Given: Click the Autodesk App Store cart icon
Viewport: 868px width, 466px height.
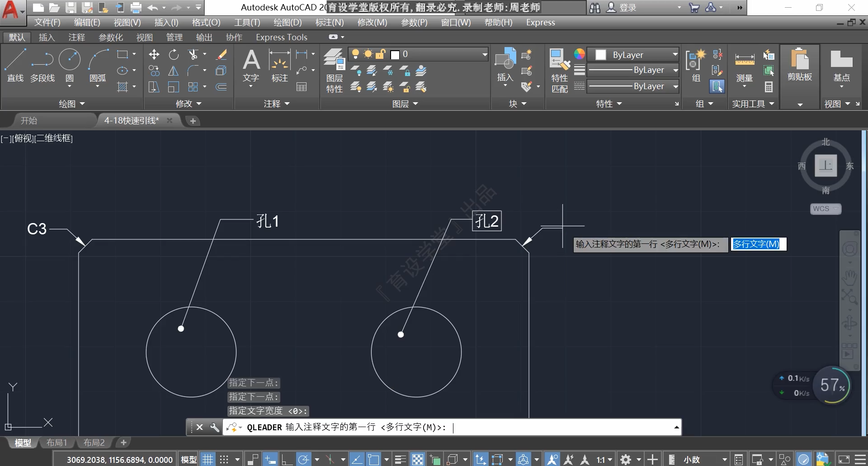Looking at the screenshot, I should pyautogui.click(x=694, y=7).
